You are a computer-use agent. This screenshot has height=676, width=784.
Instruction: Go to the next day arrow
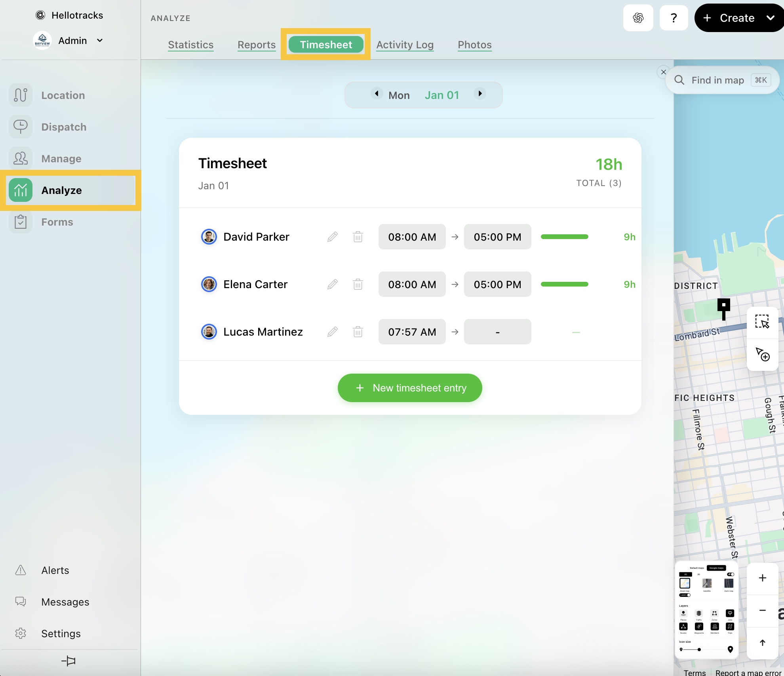pos(480,93)
